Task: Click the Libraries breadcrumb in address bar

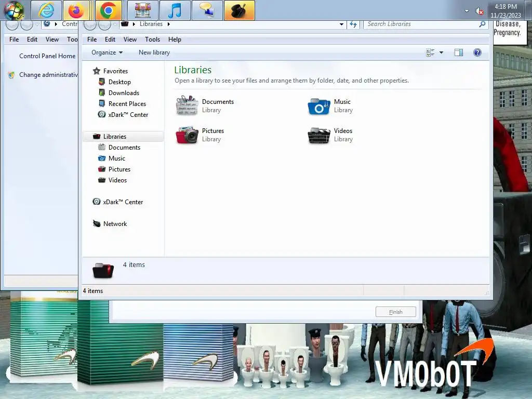Action: pyautogui.click(x=151, y=24)
